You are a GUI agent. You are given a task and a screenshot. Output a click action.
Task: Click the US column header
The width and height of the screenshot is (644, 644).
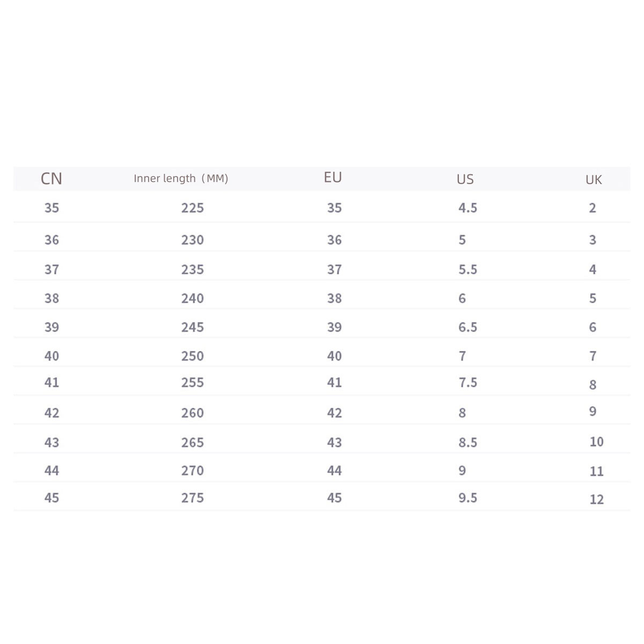[x=465, y=179]
